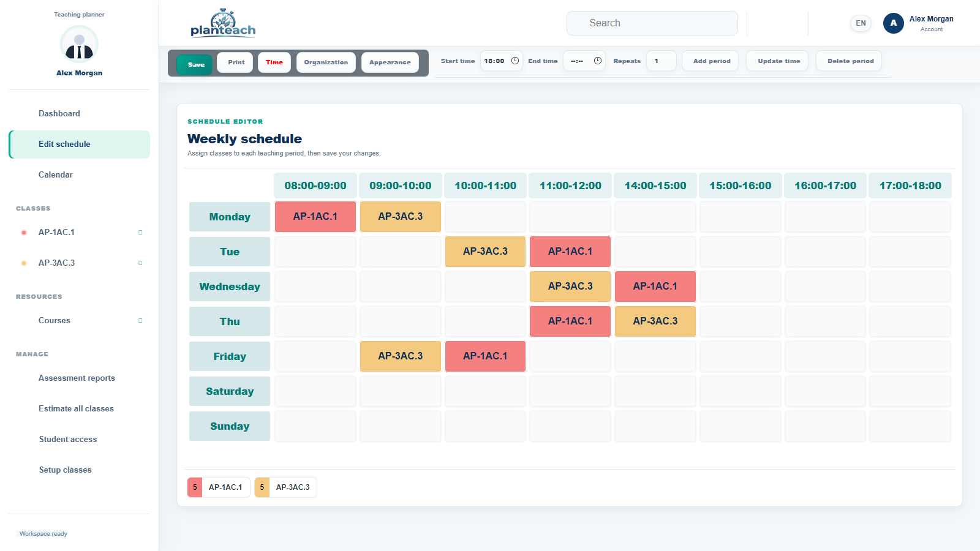Pick the red AP-1AC.1 legend swatch
The height and width of the screenshot is (551, 980).
(195, 487)
